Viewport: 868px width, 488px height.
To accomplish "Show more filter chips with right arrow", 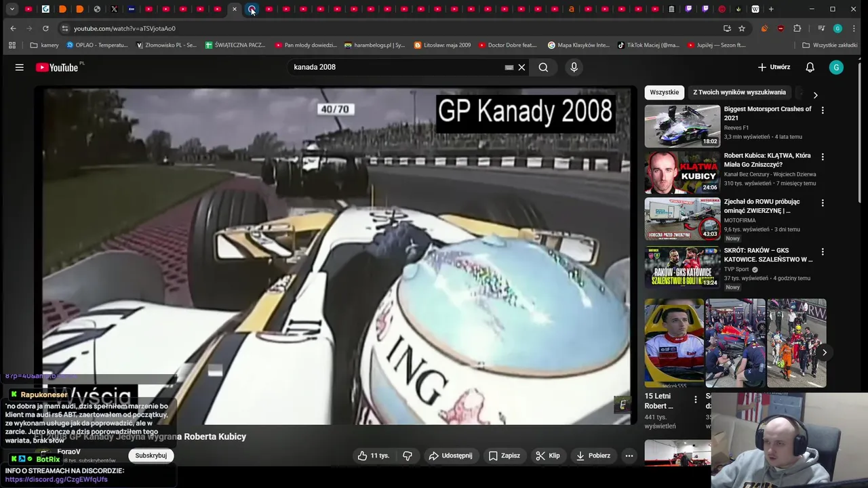I will coord(815,95).
